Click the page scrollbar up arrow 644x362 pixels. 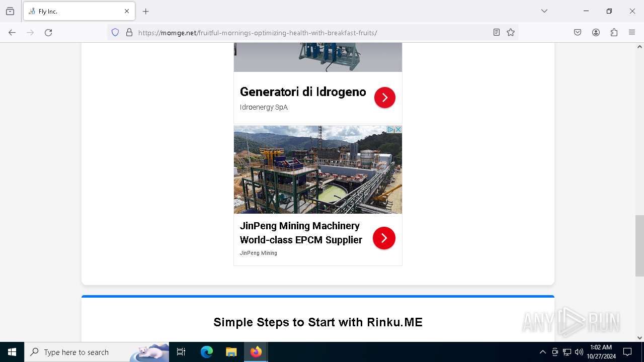point(639,47)
